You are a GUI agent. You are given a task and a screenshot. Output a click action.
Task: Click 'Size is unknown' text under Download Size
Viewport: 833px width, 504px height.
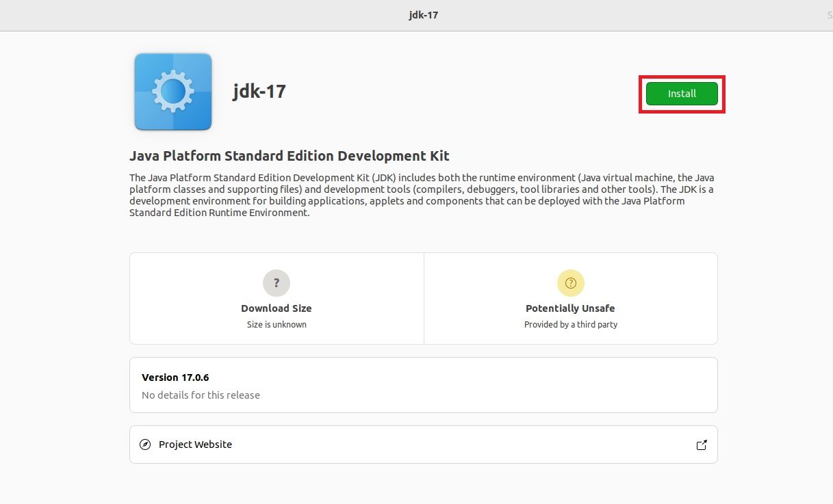277,324
